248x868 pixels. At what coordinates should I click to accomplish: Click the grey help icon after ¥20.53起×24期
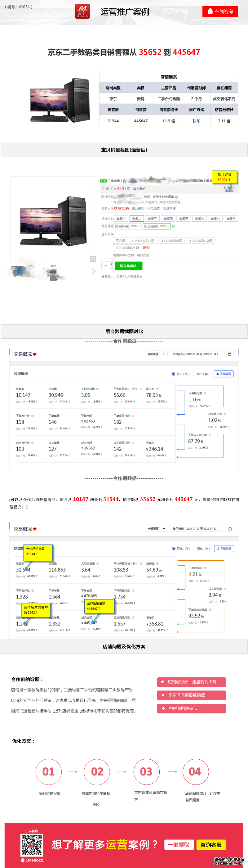point(148,248)
